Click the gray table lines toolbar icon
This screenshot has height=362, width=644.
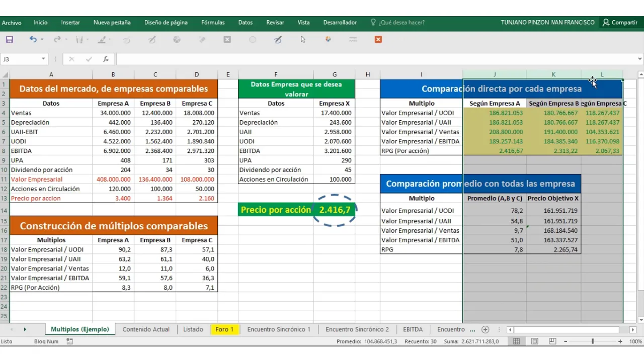(x=353, y=39)
